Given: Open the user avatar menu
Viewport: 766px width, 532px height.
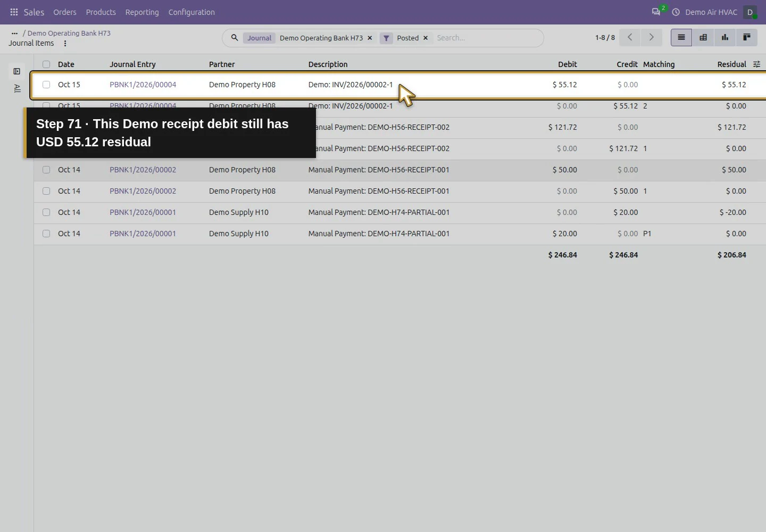Looking at the screenshot, I should (x=750, y=12).
